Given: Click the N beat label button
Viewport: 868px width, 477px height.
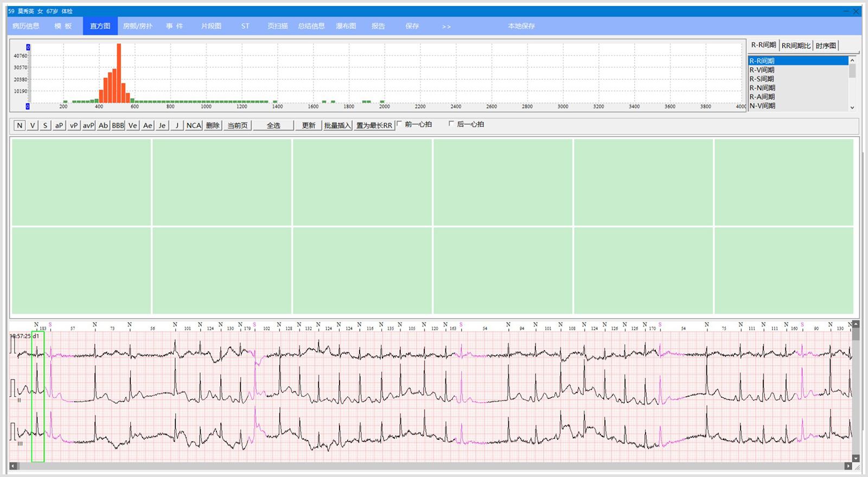Looking at the screenshot, I should click(x=20, y=125).
